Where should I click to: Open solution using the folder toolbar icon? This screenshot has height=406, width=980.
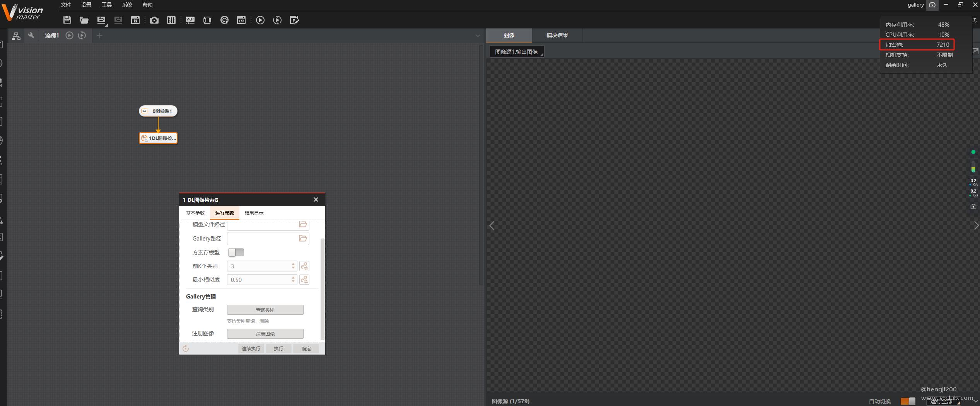point(84,20)
